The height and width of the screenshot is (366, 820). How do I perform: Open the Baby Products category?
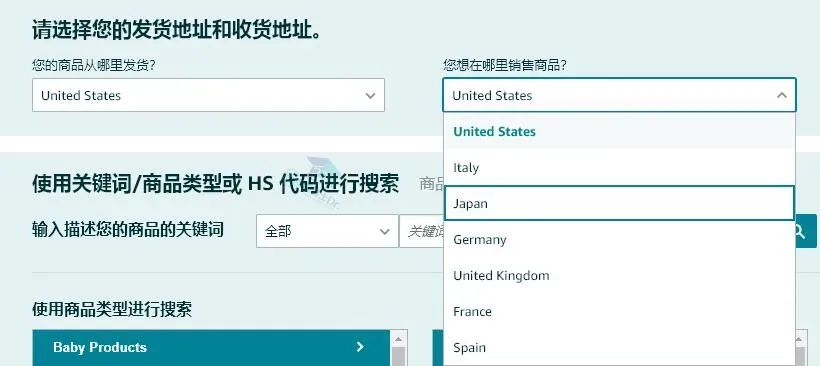click(x=211, y=347)
